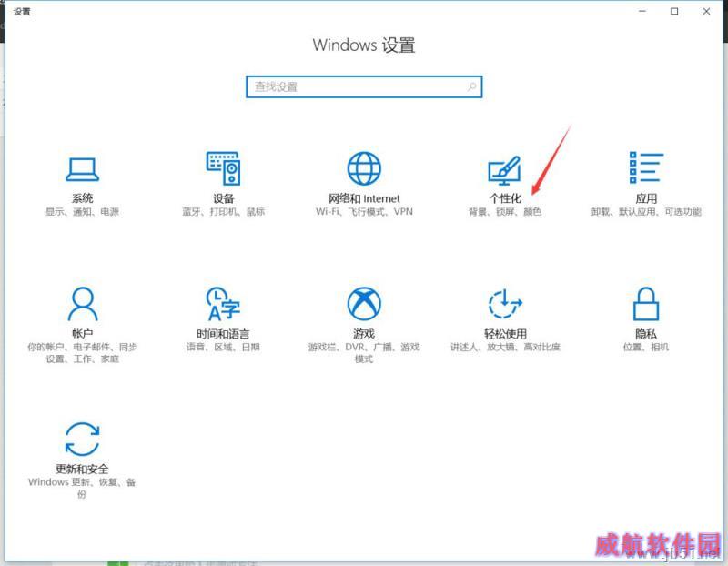
Task: Click the 语音、区域、日期 description
Action: pyautogui.click(x=223, y=347)
